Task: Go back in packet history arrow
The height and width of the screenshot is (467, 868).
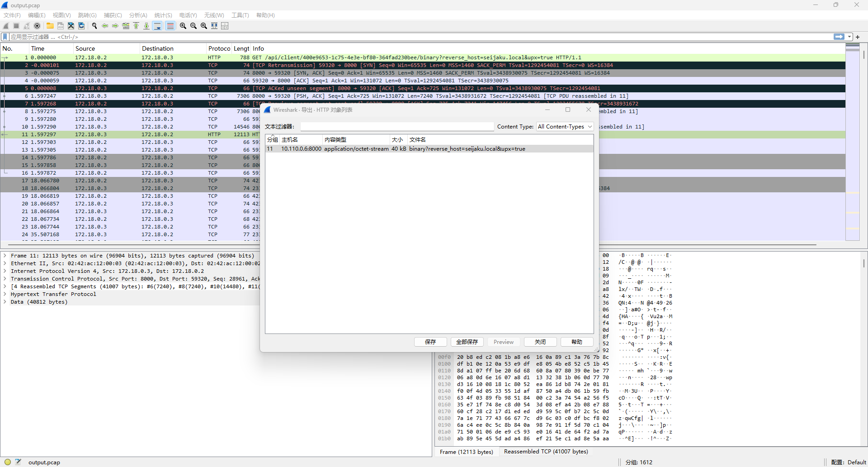Action: 105,26
